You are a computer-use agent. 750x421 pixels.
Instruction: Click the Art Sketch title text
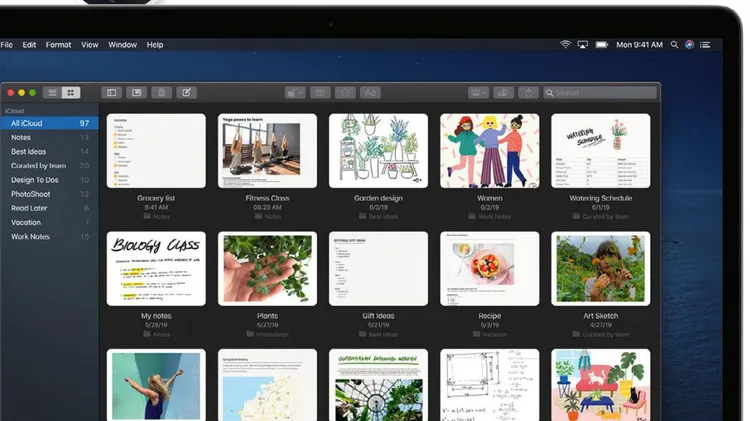(x=601, y=316)
